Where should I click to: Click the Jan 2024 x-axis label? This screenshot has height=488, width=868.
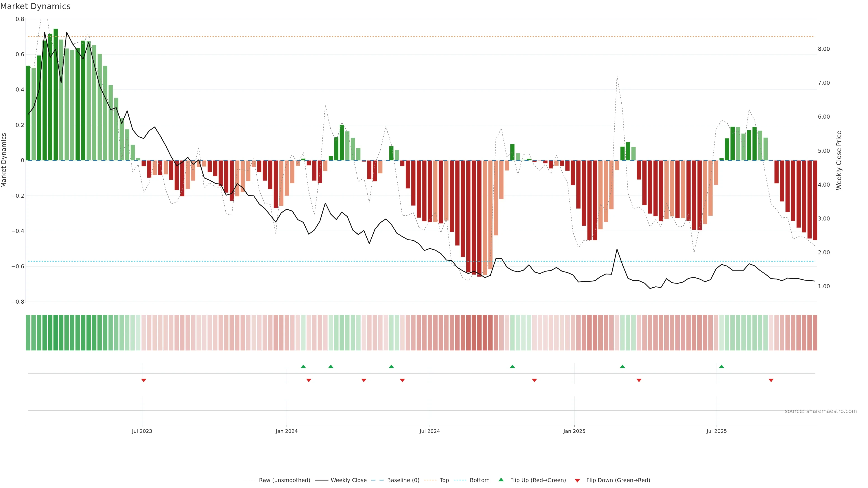(x=286, y=431)
